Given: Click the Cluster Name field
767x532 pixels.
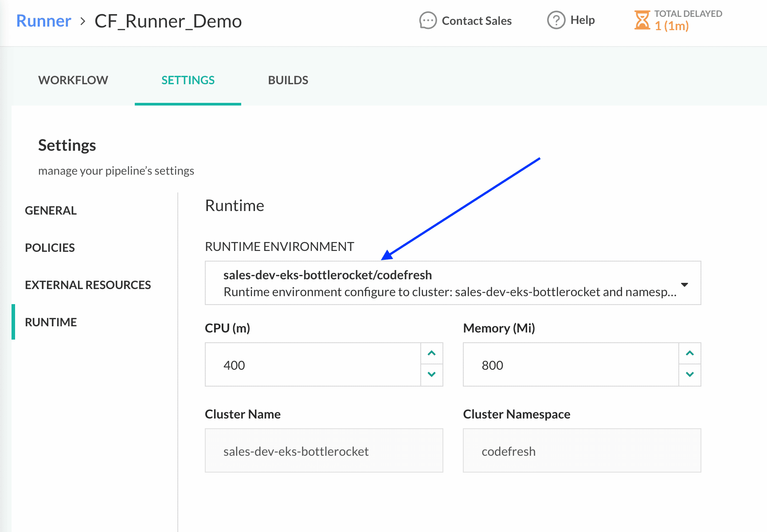Looking at the screenshot, I should pos(324,450).
